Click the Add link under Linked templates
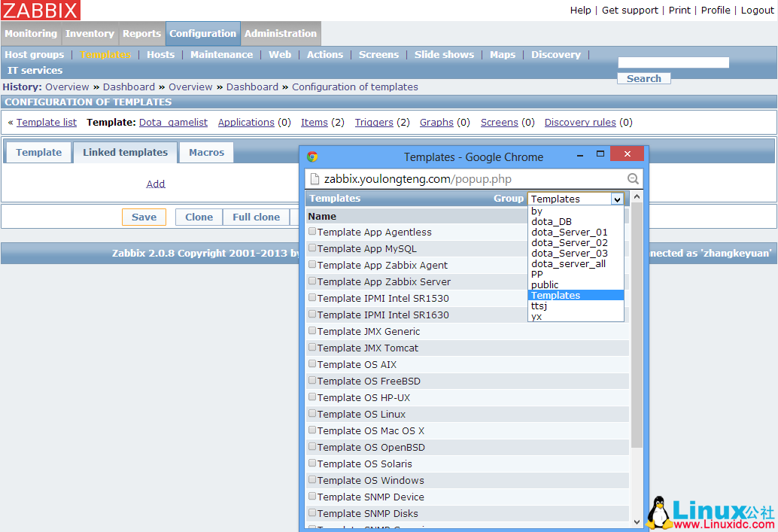Viewport: 778px width, 532px height. coord(156,184)
